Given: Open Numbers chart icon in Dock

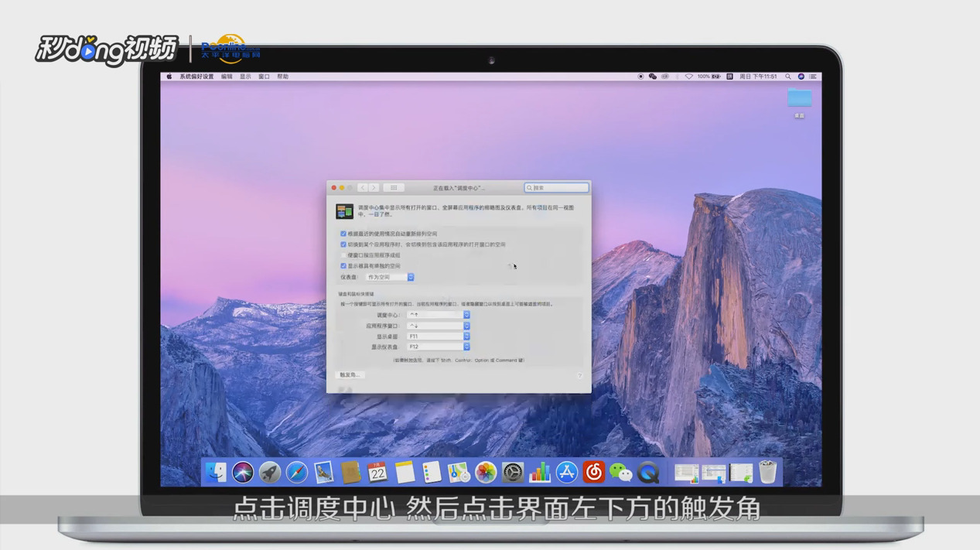Looking at the screenshot, I should point(540,472).
